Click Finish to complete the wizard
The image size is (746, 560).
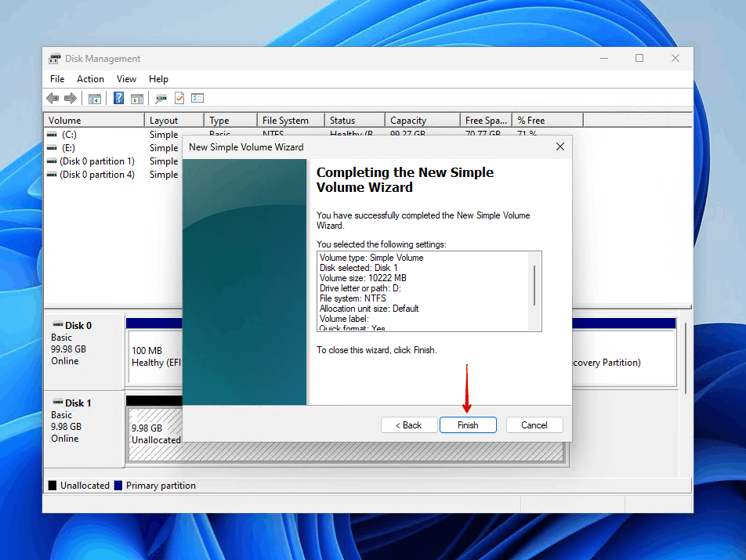pos(468,425)
